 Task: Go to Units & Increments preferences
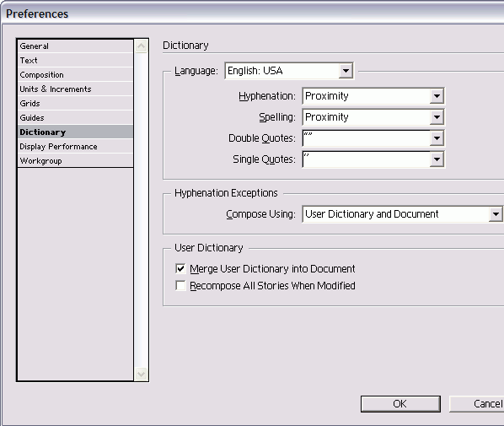pos(76,89)
